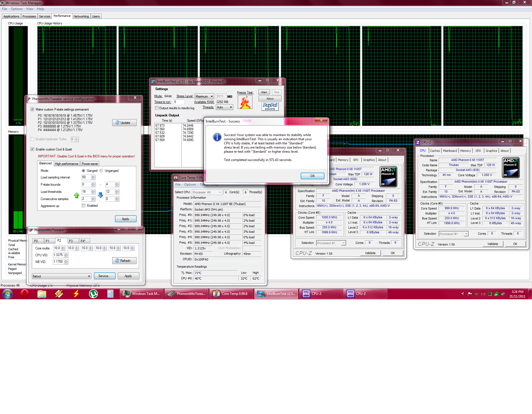Click About button in IntelBurnTest
532x414 pixels.
pyautogui.click(x=270, y=99)
